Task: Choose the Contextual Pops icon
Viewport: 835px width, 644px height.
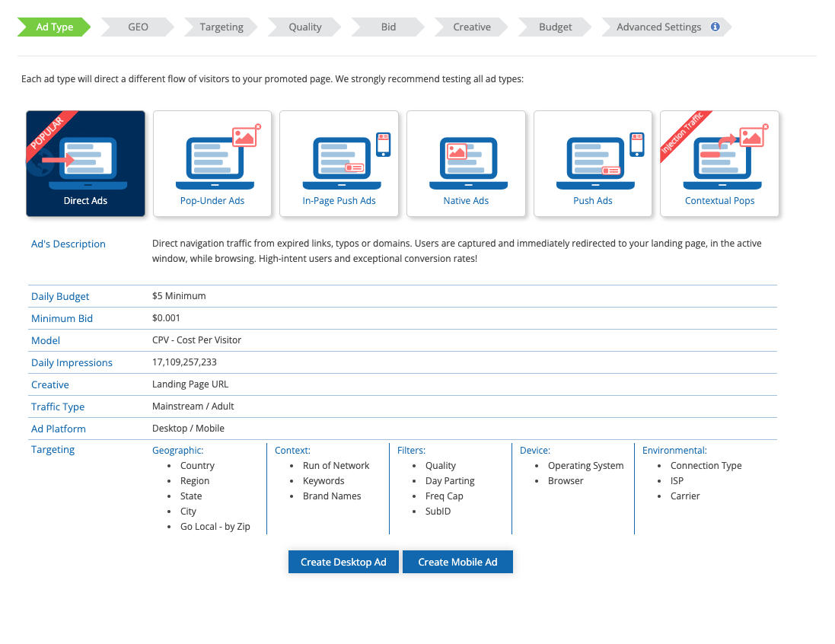Action: tap(719, 162)
